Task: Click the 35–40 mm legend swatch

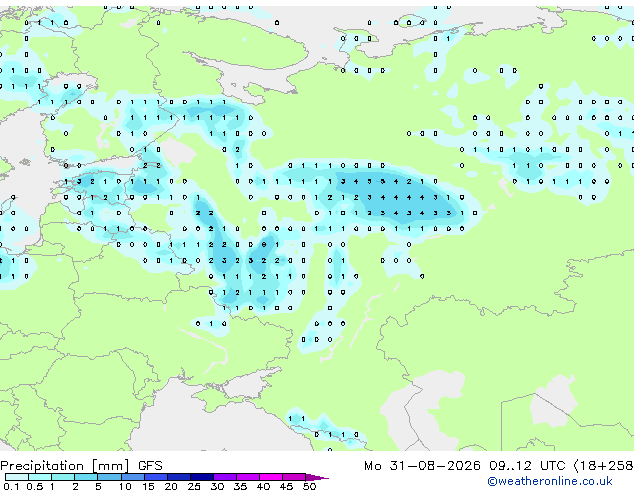Action: (x=247, y=477)
